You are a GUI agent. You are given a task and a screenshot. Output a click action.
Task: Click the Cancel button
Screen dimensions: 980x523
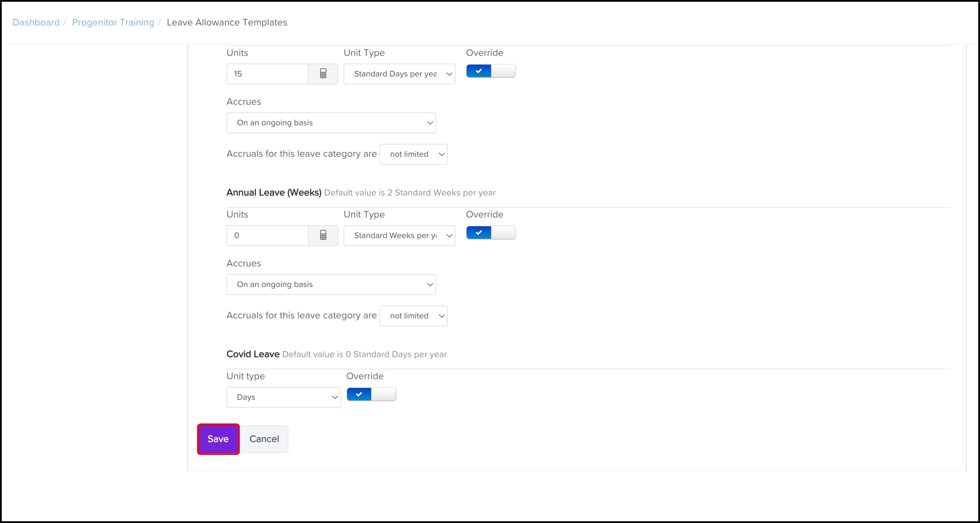pos(264,439)
